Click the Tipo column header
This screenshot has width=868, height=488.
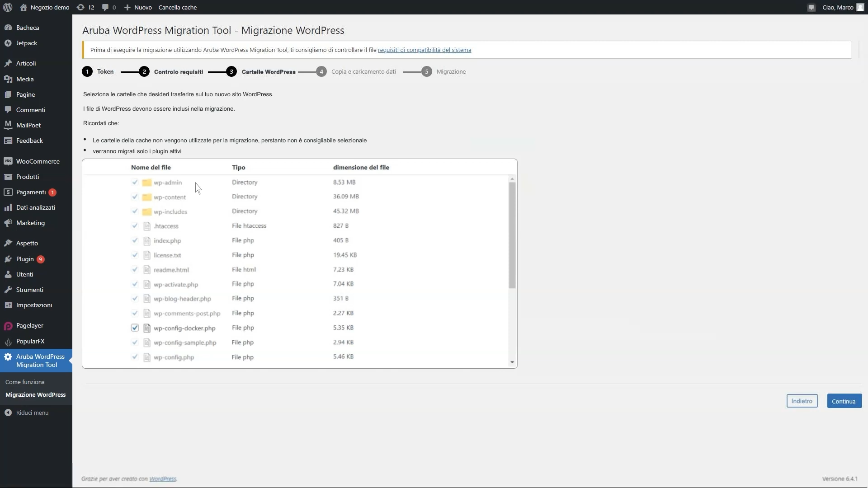click(x=238, y=167)
